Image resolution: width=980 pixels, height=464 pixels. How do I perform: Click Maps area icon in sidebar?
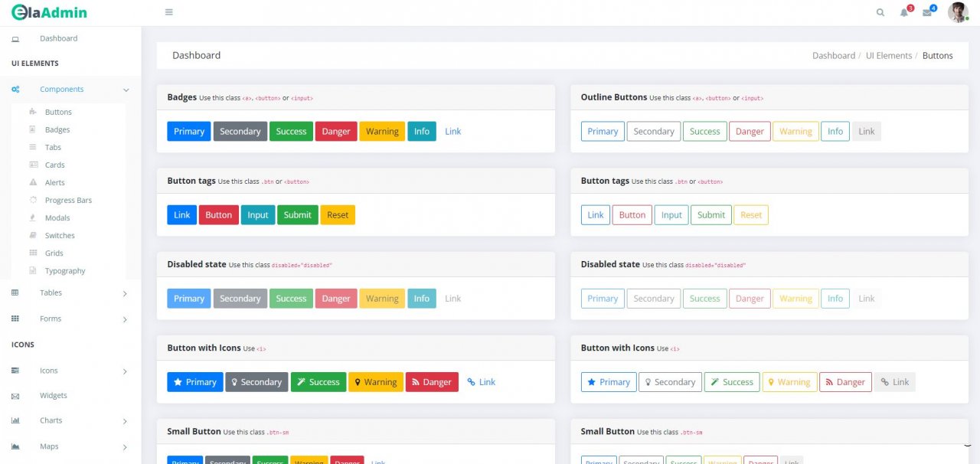pyautogui.click(x=15, y=446)
